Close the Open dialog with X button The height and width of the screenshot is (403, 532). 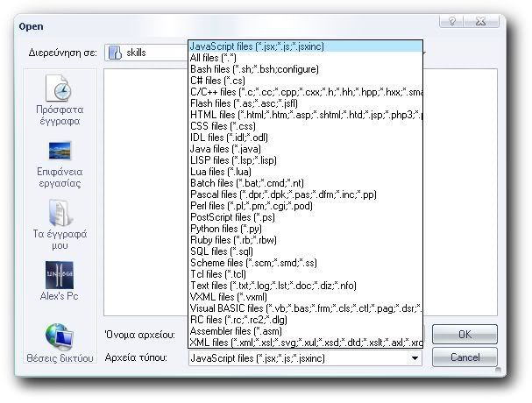coord(481,21)
